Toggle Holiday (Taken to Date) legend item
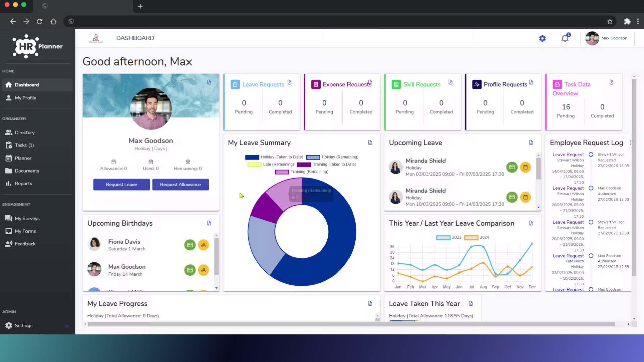The height and width of the screenshot is (362, 644). (274, 157)
